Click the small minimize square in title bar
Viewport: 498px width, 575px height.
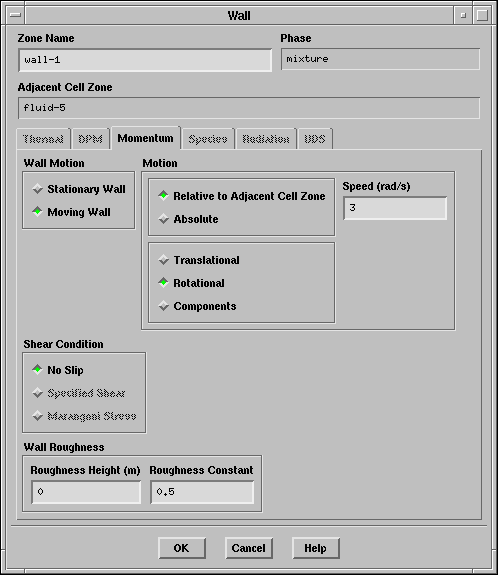pos(463,15)
